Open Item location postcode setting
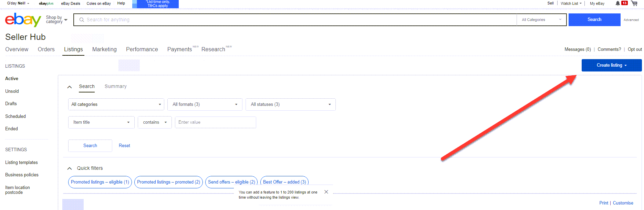 click(18, 190)
